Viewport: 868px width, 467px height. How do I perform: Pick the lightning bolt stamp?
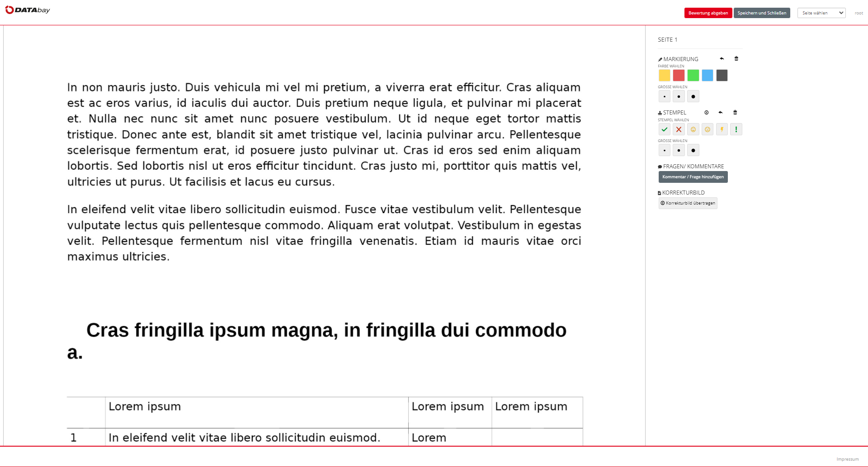pyautogui.click(x=722, y=129)
